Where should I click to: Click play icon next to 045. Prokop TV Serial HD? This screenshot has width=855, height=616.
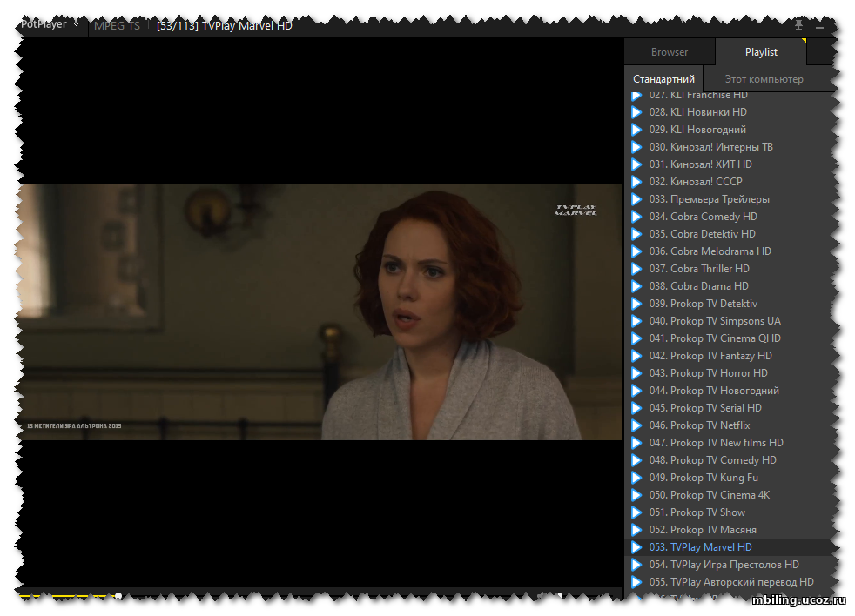coord(636,408)
